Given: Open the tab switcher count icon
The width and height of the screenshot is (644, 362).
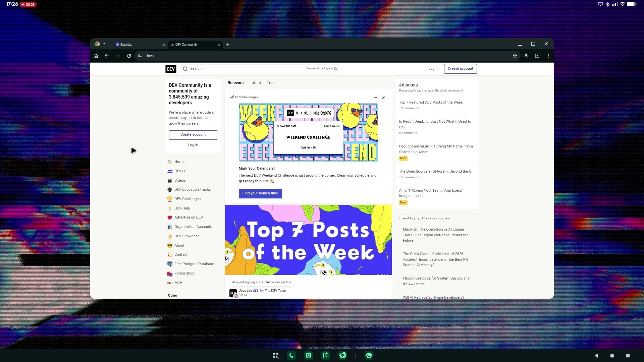Looking at the screenshot, I should coord(537,56).
